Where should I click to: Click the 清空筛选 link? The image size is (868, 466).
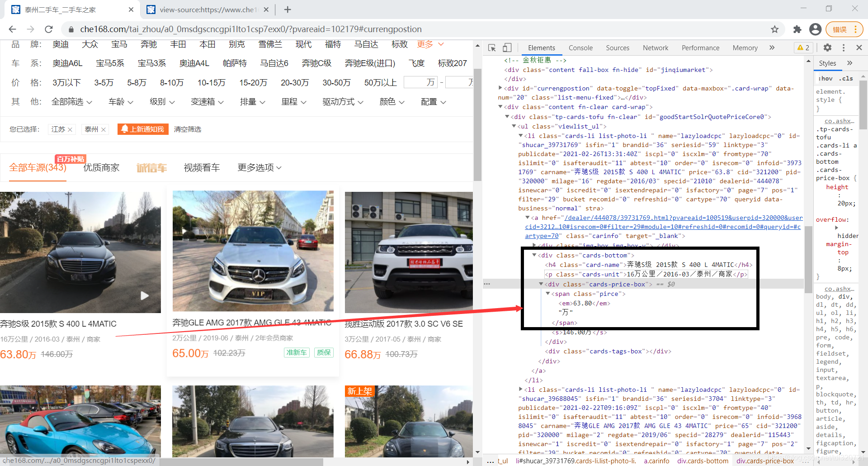188,129
